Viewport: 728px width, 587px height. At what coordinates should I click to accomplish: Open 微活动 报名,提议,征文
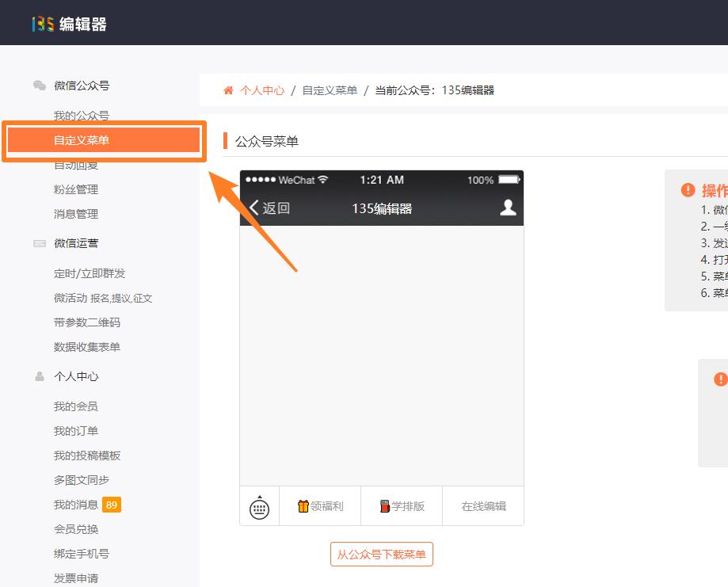103,298
